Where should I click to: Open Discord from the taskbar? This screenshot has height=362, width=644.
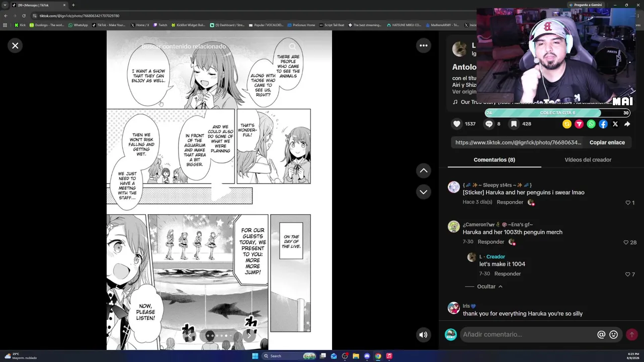367,356
